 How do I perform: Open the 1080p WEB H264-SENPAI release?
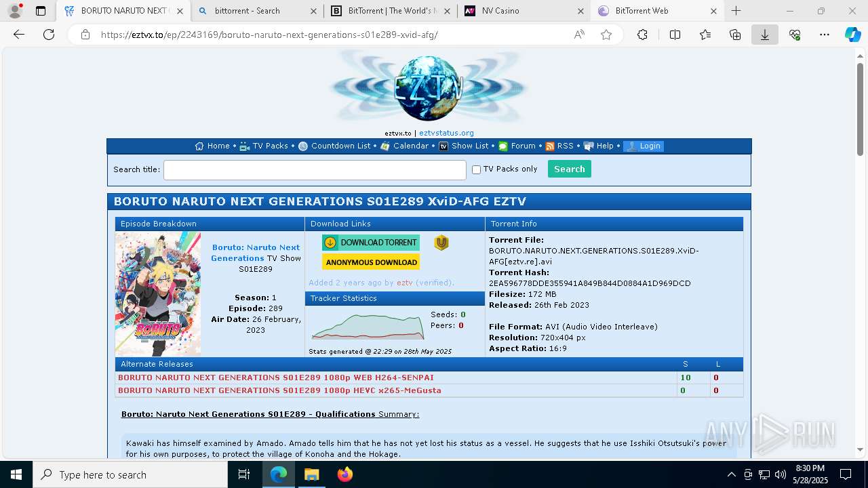coord(276,378)
